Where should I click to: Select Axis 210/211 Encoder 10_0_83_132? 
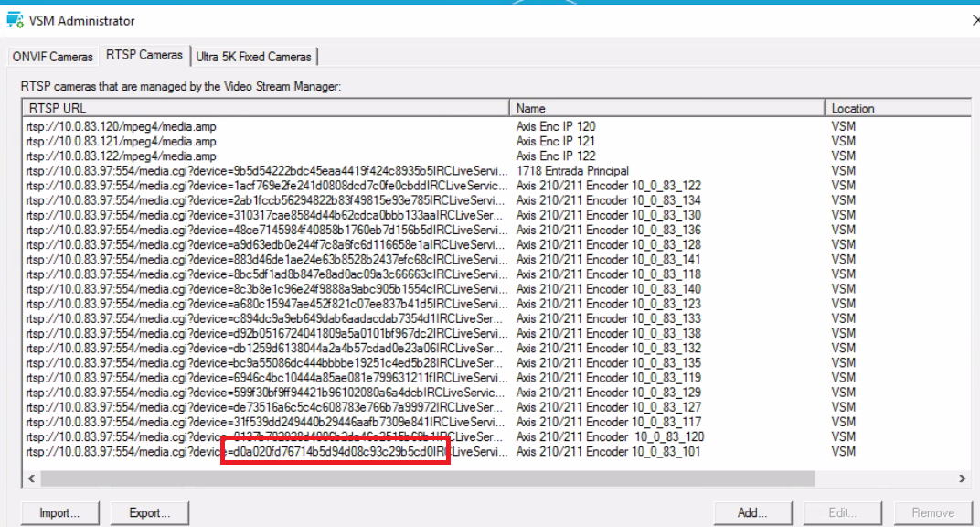pos(608,349)
